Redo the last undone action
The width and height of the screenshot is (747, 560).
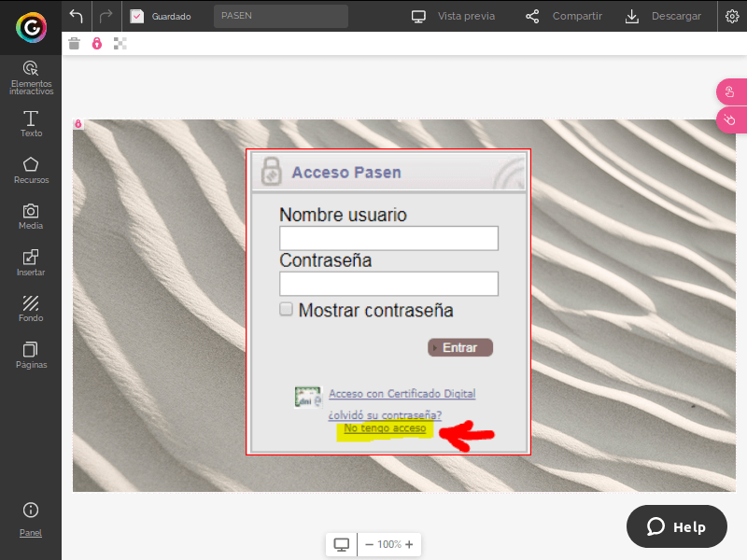pos(106,16)
